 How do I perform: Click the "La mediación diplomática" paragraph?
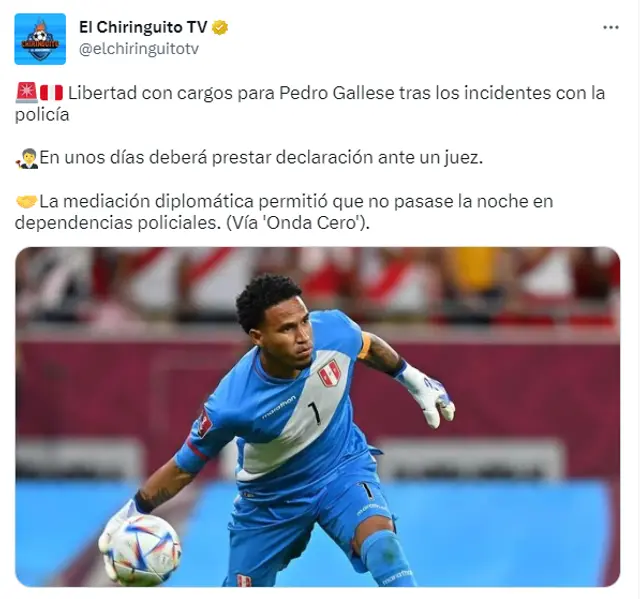pyautogui.click(x=284, y=212)
